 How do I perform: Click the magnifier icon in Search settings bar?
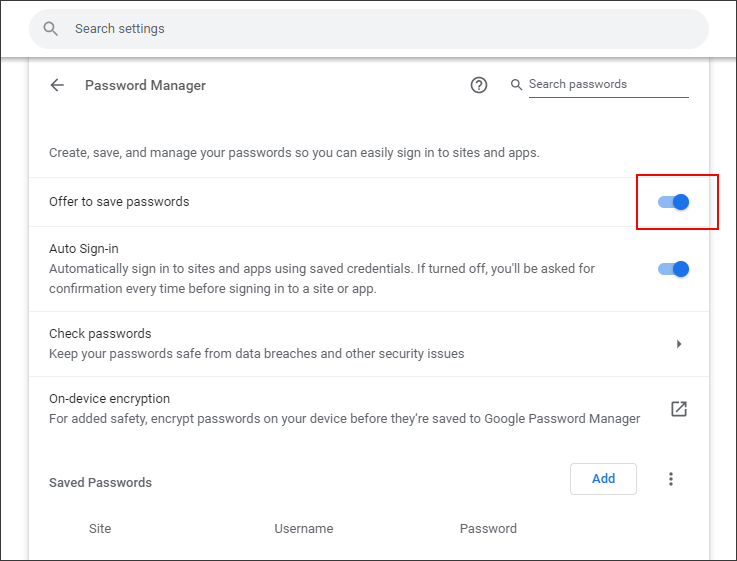[x=51, y=29]
